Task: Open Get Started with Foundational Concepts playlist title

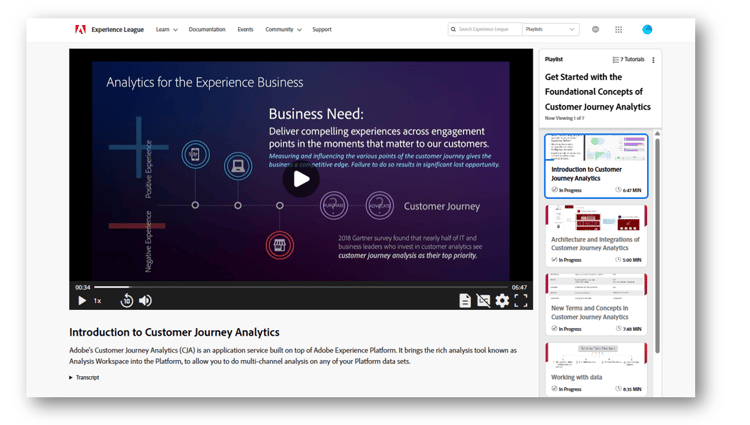Action: [598, 92]
